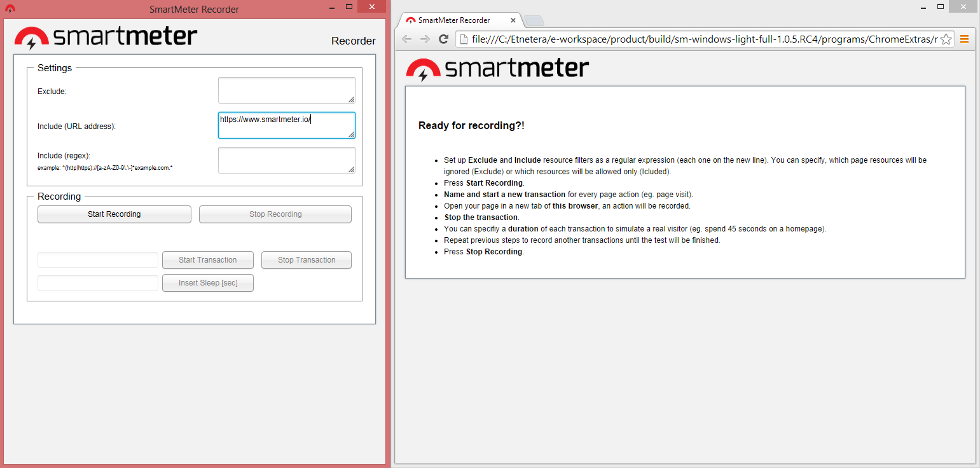Reload the page with the refresh icon
980x468 pixels.
(x=445, y=39)
